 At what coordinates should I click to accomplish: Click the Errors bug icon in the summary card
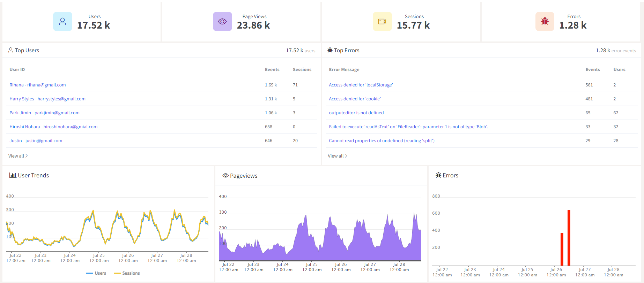coord(545,22)
